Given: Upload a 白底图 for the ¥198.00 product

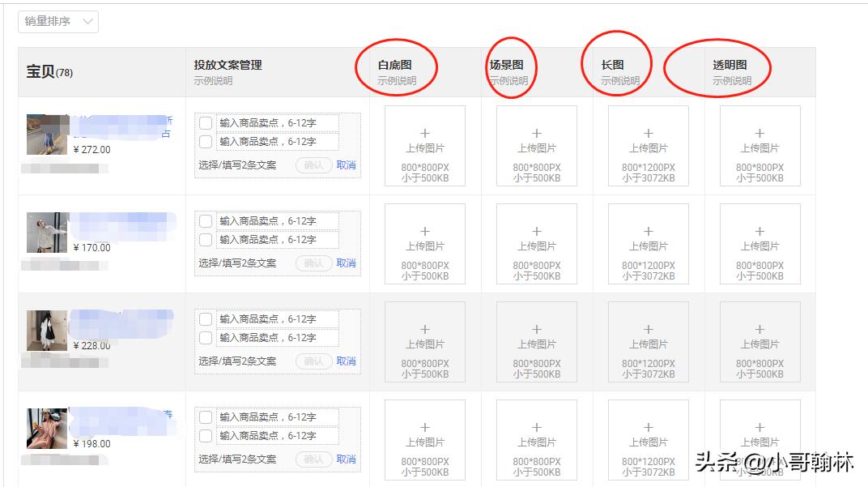Looking at the screenshot, I should [423, 439].
